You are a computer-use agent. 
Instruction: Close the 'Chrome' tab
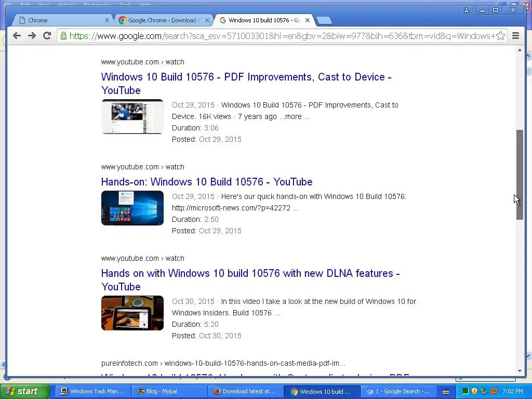[x=107, y=20]
